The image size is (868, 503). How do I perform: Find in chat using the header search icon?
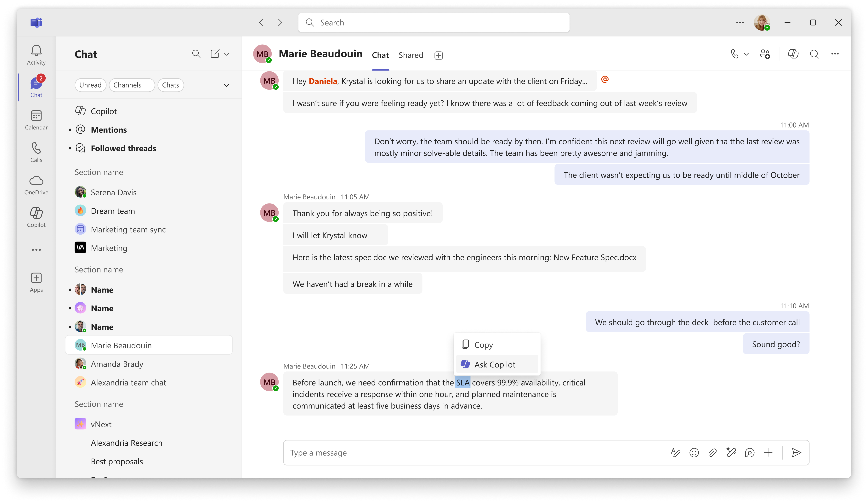(x=814, y=54)
